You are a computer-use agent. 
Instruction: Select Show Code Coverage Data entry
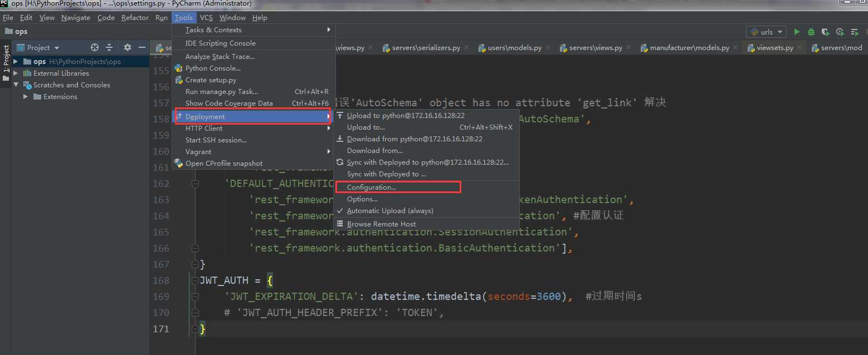253,103
